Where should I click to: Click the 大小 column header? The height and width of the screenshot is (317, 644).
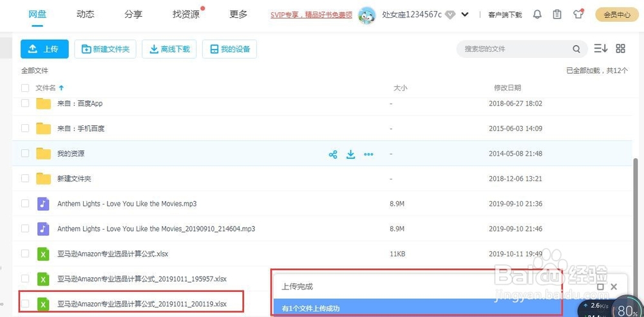click(401, 87)
